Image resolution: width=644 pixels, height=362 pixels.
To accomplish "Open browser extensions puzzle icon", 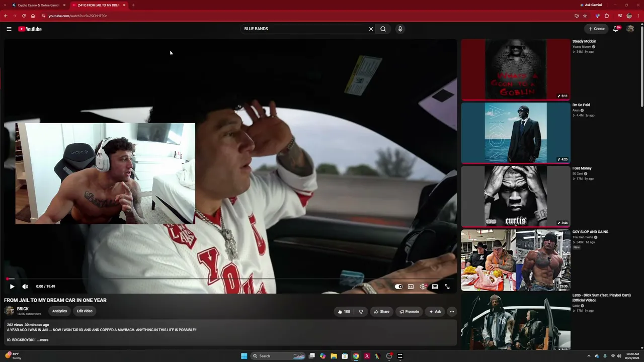I will click(x=606, y=16).
